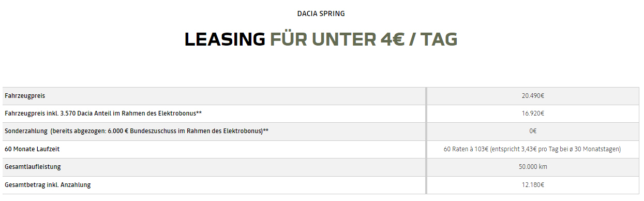Click the 0€ Sonderzahlung value

pyautogui.click(x=533, y=131)
